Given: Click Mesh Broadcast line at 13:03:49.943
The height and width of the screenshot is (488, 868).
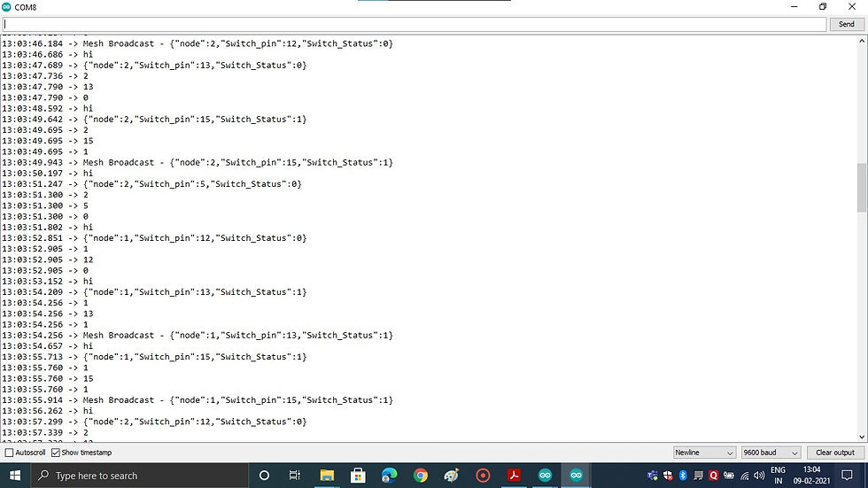Looking at the screenshot, I should coord(197,163).
